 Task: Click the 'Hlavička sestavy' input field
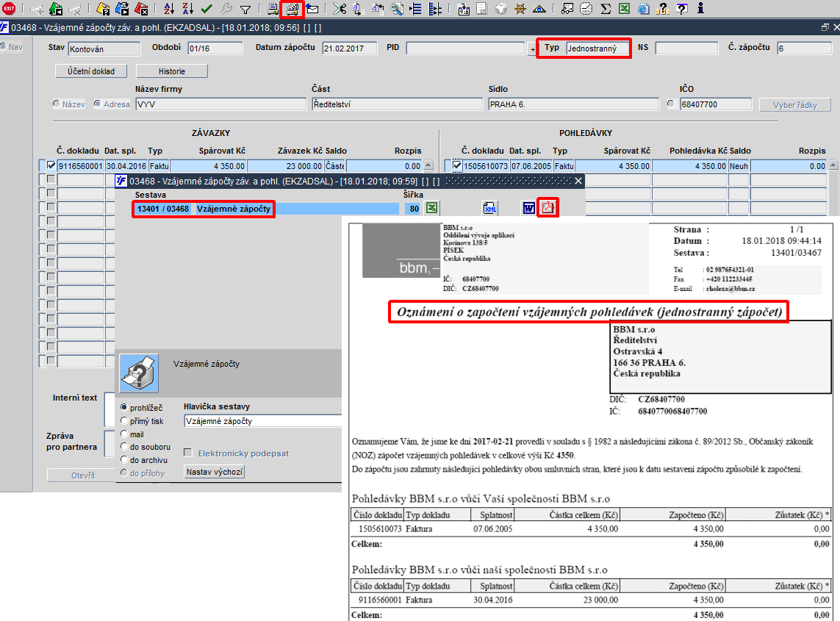click(262, 421)
